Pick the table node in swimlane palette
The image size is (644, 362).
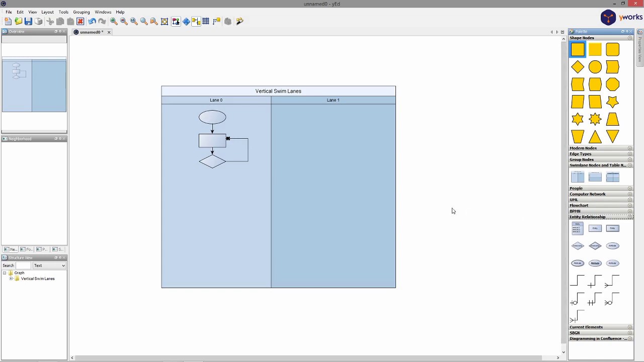pyautogui.click(x=612, y=176)
